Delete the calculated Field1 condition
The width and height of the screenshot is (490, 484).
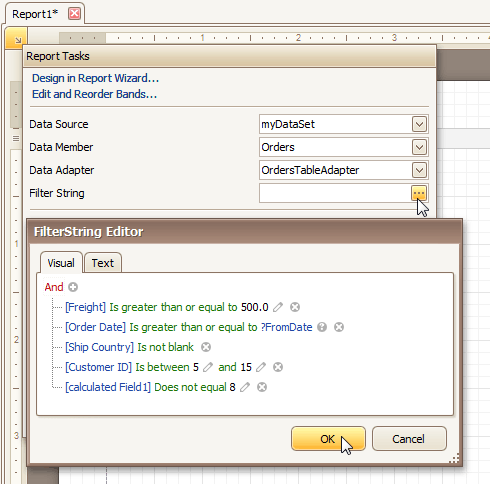(x=262, y=387)
